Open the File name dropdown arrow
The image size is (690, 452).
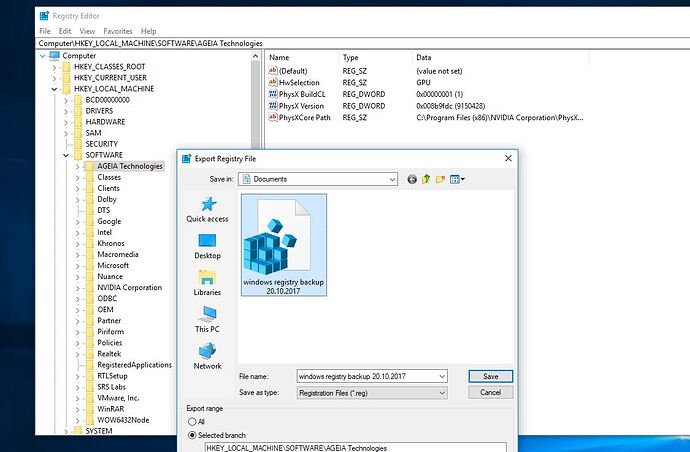point(442,377)
